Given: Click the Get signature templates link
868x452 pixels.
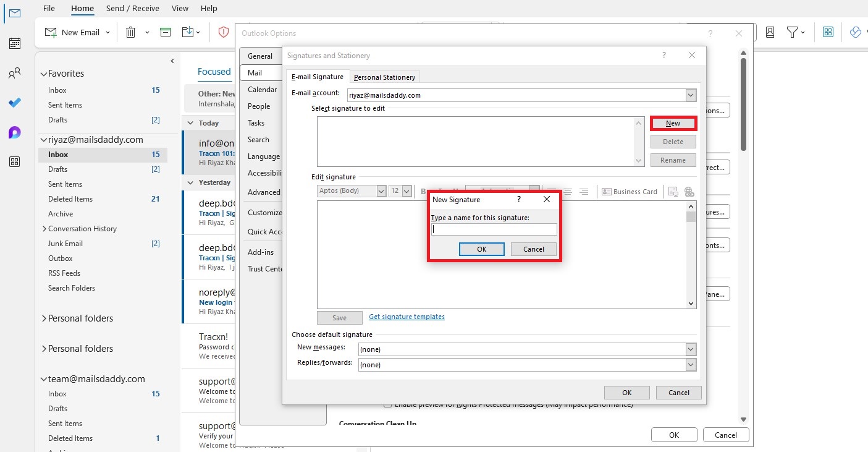Looking at the screenshot, I should pos(407,317).
